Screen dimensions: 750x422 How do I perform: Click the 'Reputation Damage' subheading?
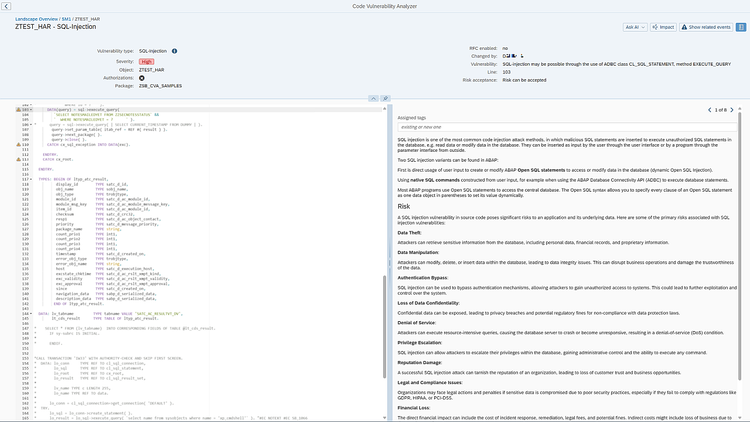point(419,363)
